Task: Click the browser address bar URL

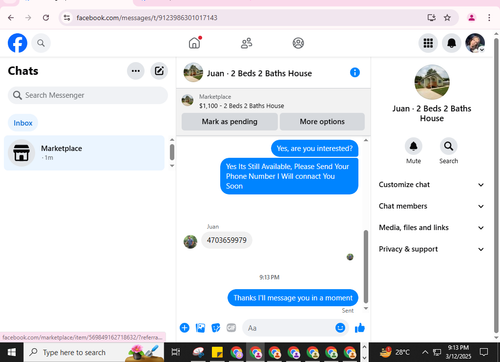Action: coord(147,18)
